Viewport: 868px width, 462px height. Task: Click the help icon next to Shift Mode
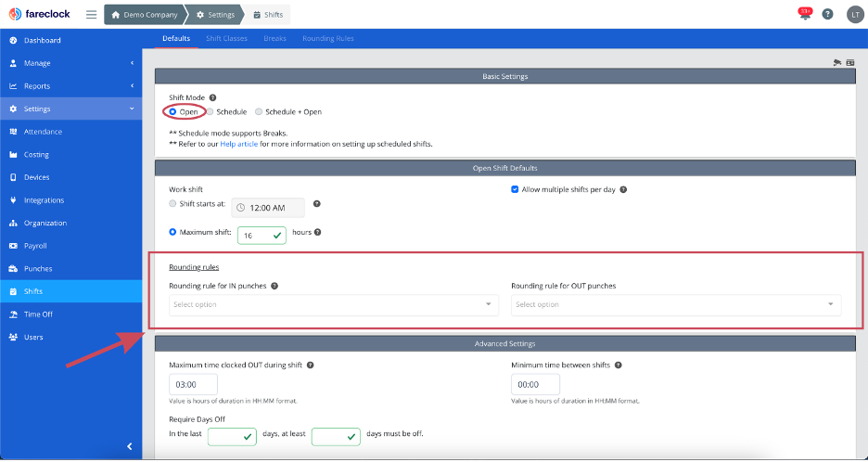click(x=212, y=97)
